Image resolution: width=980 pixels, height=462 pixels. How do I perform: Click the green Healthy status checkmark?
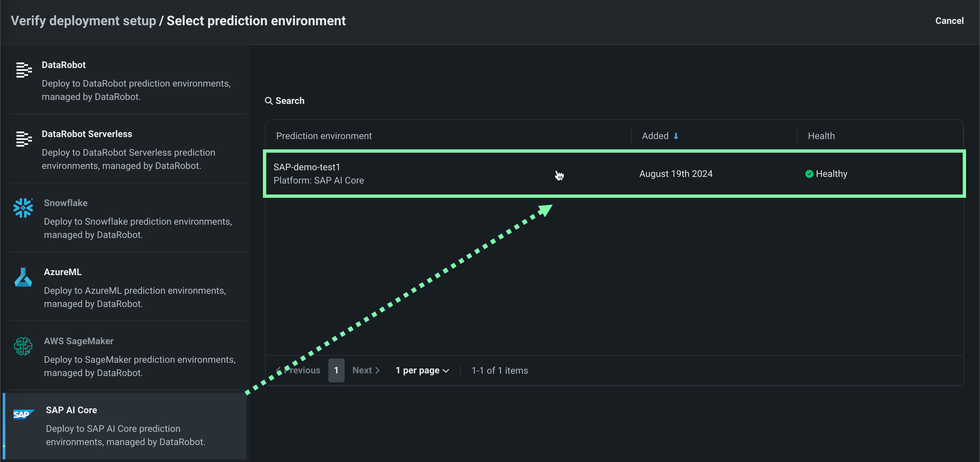pyautogui.click(x=809, y=174)
